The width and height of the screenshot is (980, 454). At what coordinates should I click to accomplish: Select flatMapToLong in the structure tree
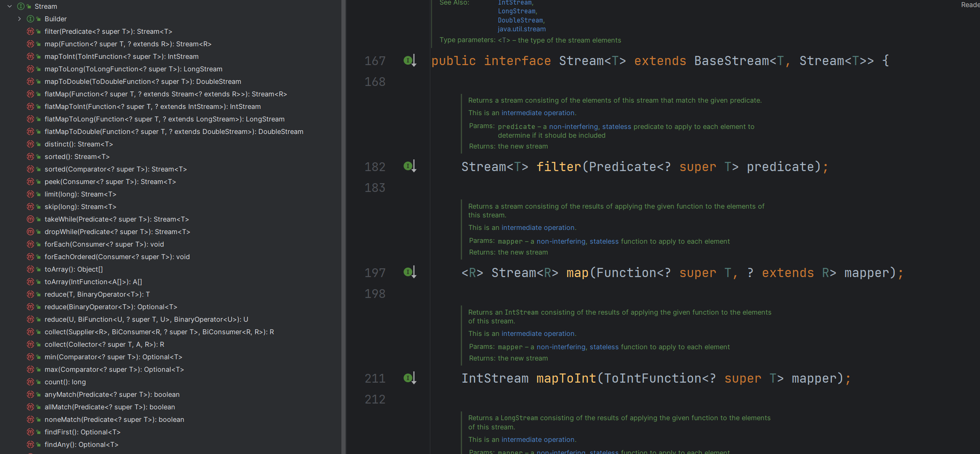(164, 119)
